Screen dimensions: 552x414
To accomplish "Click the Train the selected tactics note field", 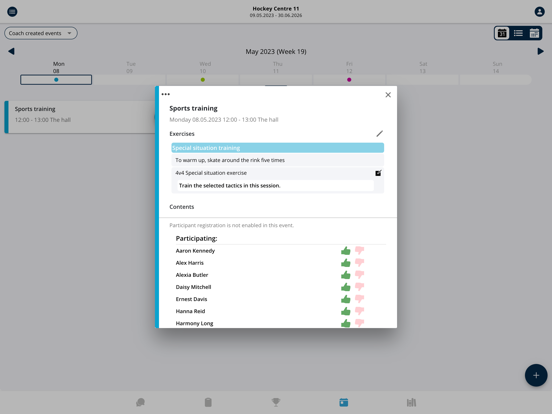I will click(275, 186).
